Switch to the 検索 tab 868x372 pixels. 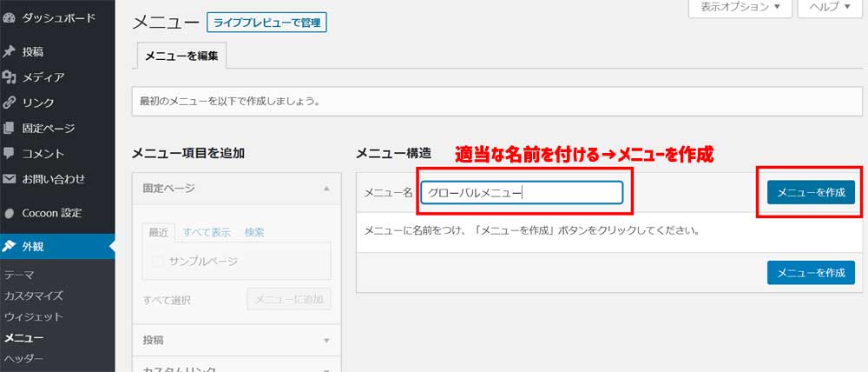[254, 232]
